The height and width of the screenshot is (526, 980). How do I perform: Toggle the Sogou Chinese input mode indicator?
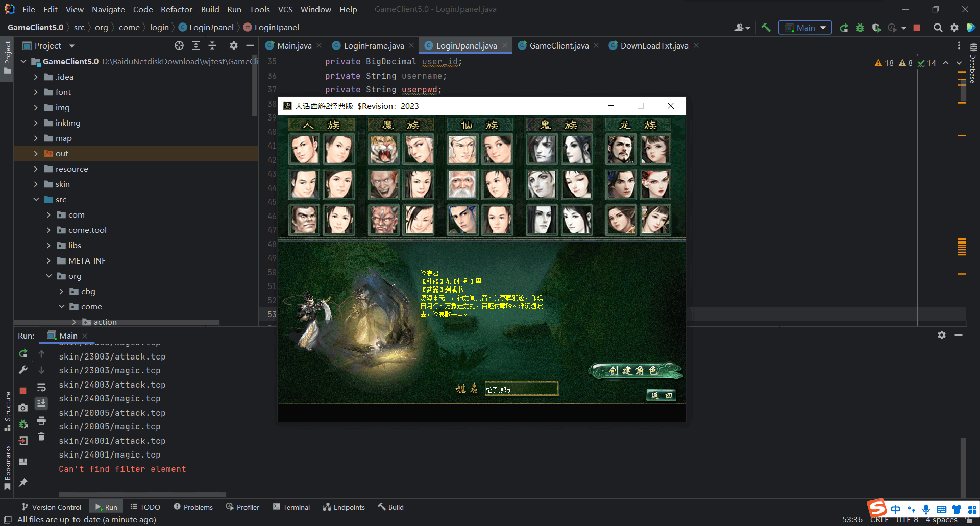coord(895,509)
